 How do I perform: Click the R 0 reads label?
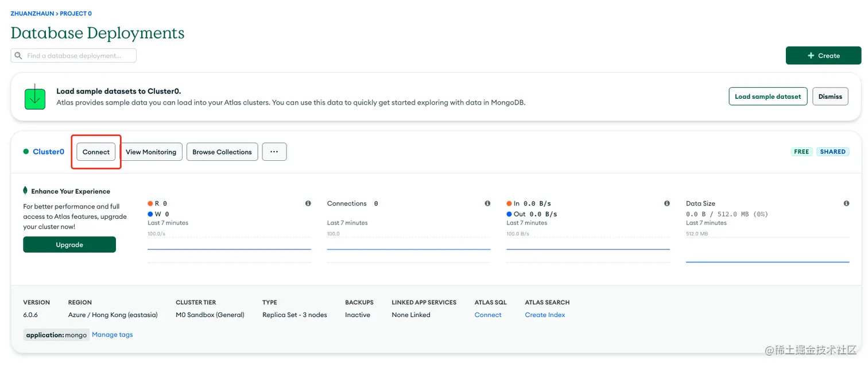tap(157, 203)
